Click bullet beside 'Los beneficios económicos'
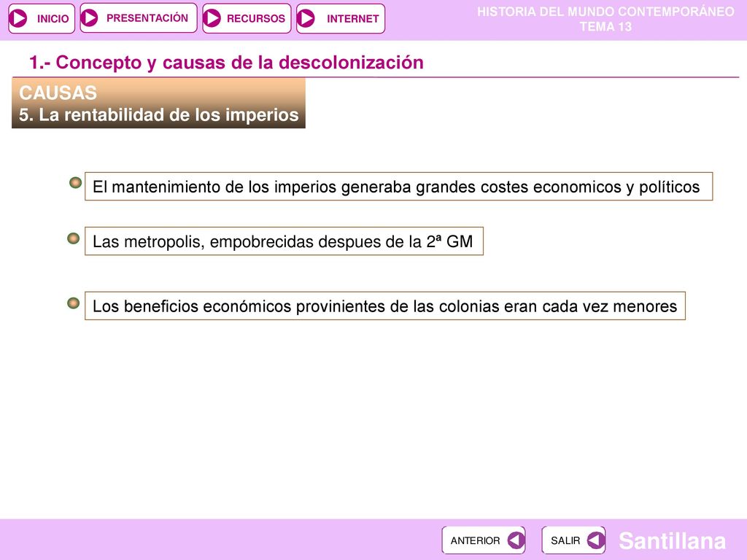This screenshot has width=747, height=560. pyautogui.click(x=74, y=303)
